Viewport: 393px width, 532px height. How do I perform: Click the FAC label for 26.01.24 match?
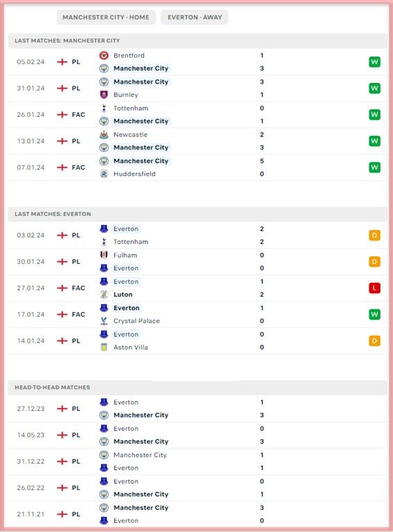[x=79, y=115]
